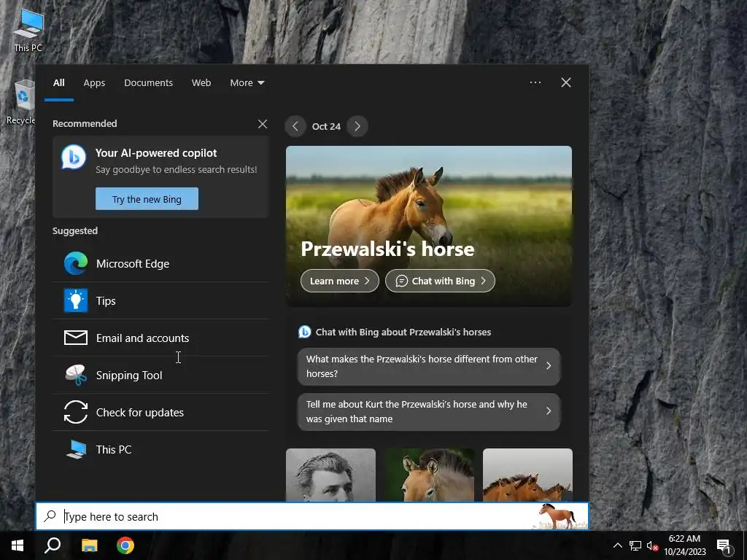
Task: Click the Type here to search field
Action: (312, 516)
